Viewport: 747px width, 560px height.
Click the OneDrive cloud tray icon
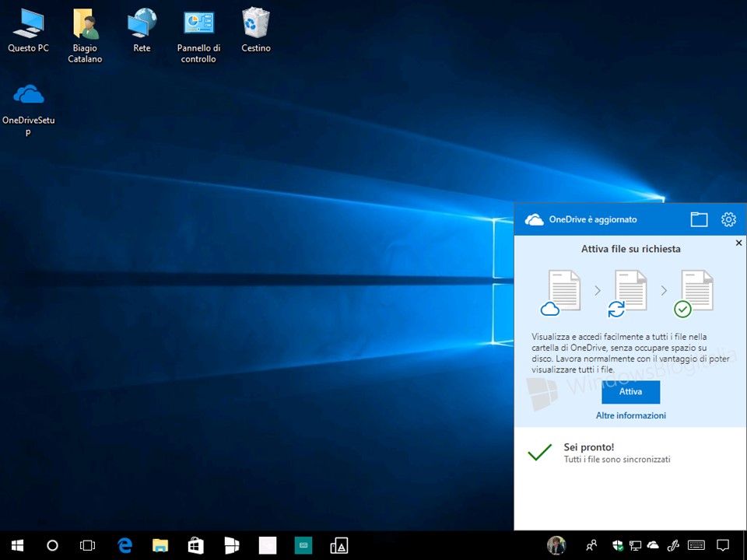coord(653,544)
